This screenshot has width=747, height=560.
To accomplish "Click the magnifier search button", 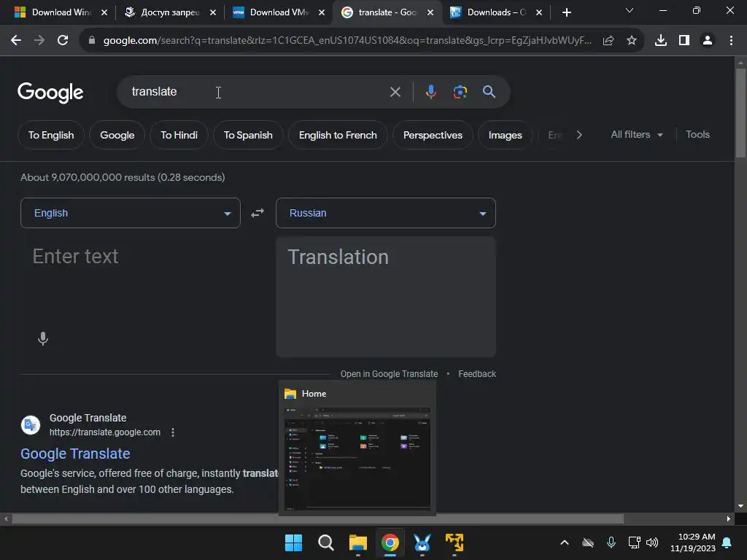I will [x=489, y=92].
